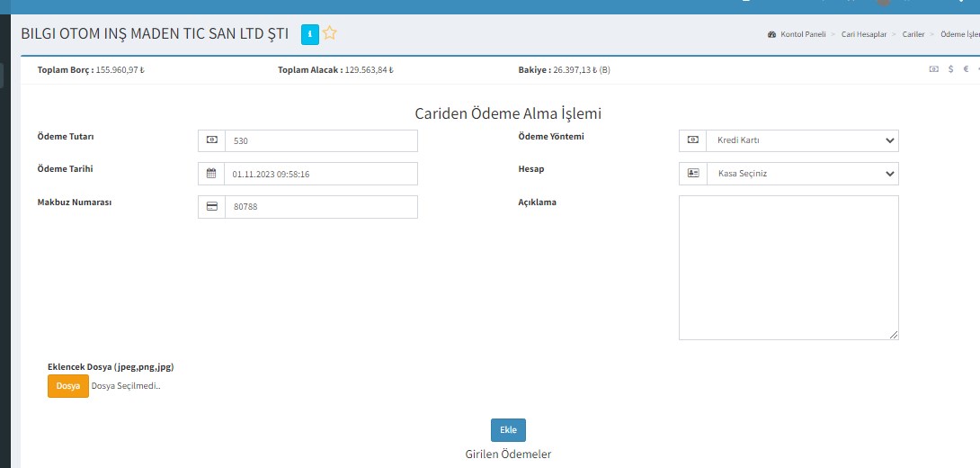Screen dimensions: 980x468
Task: Click the calendar icon beside Ödeme Tarihi
Action: coord(211,174)
